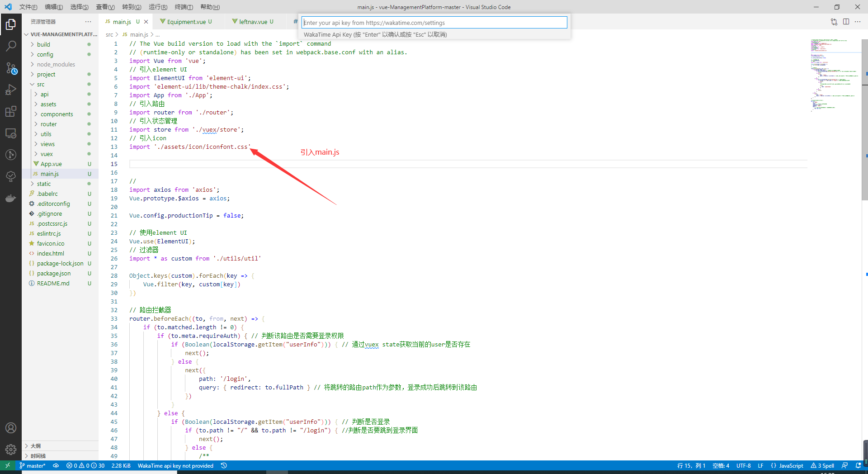Click the cloud publish icon in status bar
Image resolution: width=868 pixels, height=474 pixels.
tap(56, 465)
